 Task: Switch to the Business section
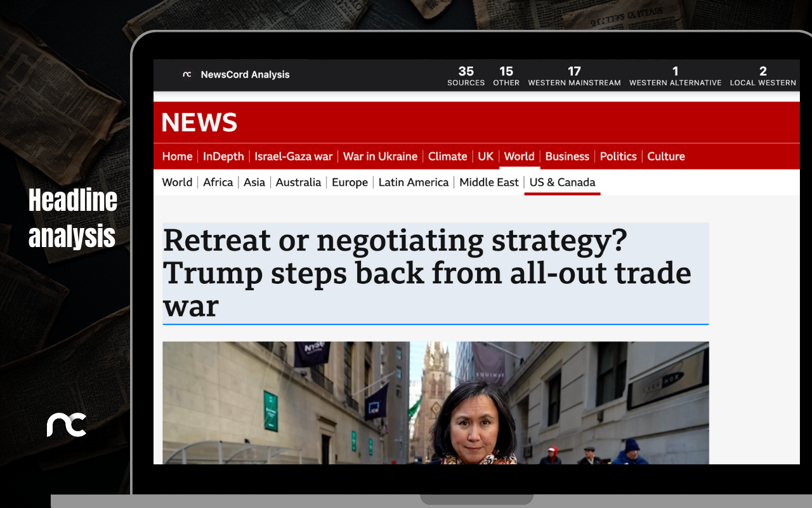tap(567, 156)
